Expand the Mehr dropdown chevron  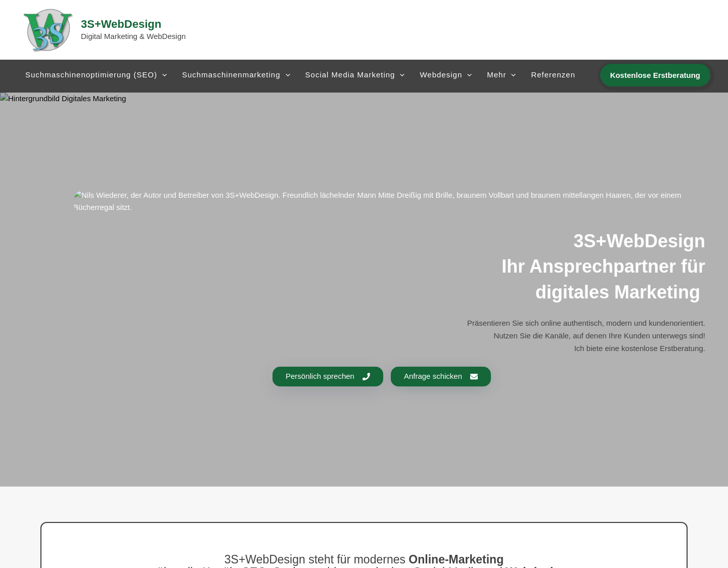[513, 75]
